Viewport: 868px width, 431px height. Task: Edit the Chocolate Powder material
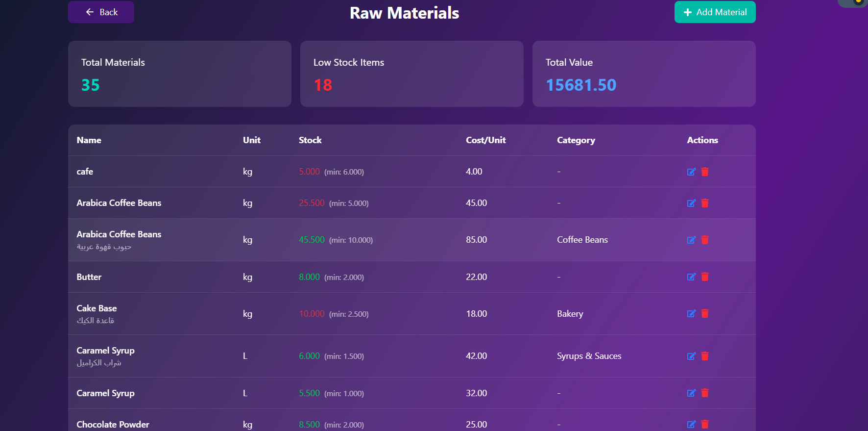tap(691, 424)
